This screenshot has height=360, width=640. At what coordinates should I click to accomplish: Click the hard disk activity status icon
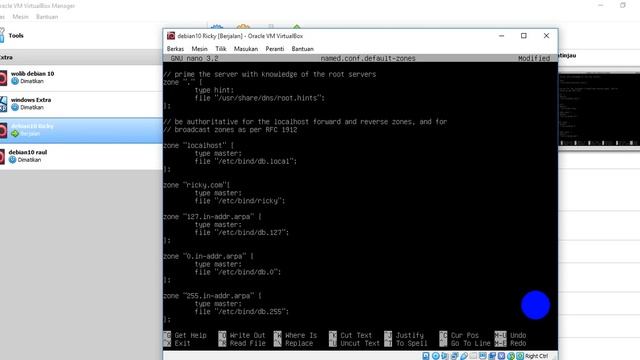point(426,356)
